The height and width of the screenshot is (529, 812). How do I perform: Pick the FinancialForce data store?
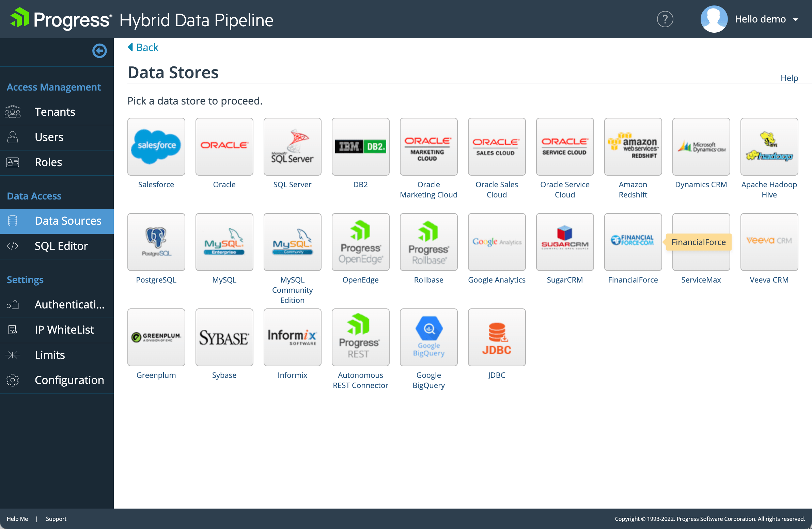633,242
